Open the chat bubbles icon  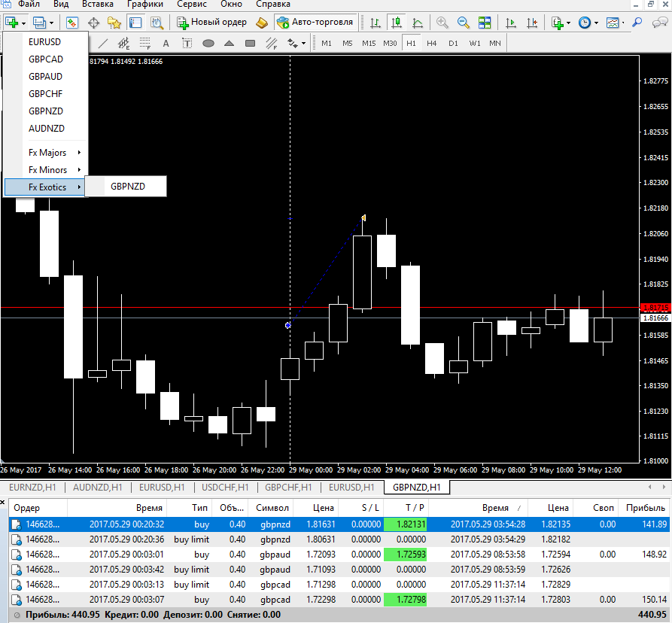(x=659, y=23)
